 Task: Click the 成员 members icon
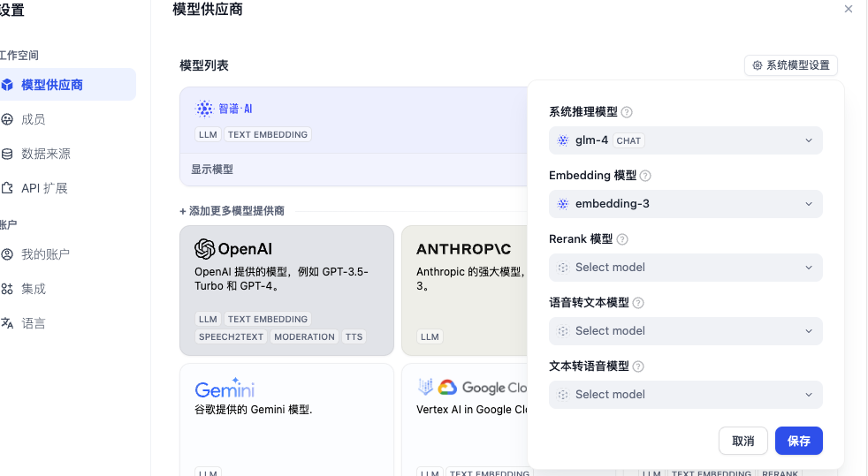click(7, 119)
